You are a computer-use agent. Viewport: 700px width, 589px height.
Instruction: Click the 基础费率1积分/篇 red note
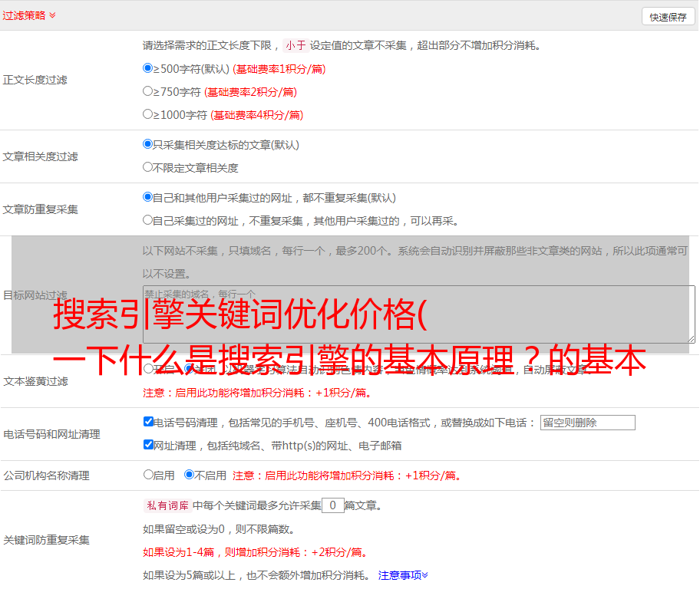[279, 69]
